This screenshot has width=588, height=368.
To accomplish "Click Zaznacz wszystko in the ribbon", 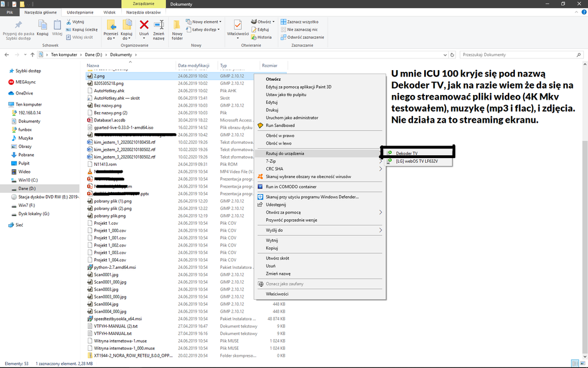I will click(x=302, y=21).
